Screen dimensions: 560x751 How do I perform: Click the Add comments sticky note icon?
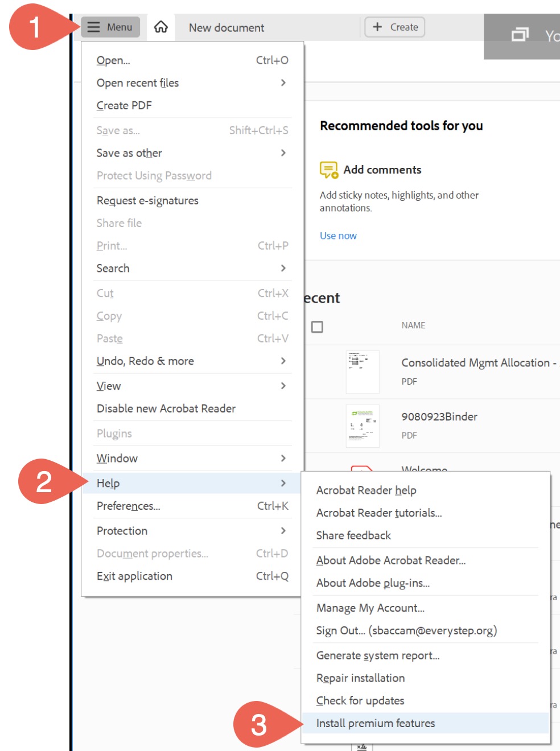(329, 170)
